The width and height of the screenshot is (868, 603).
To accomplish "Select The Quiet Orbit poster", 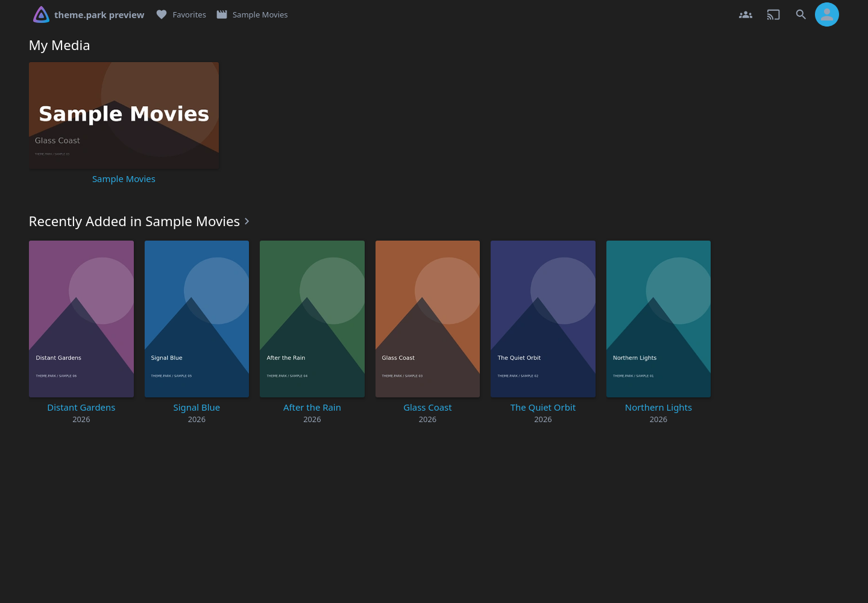I will pos(543,319).
